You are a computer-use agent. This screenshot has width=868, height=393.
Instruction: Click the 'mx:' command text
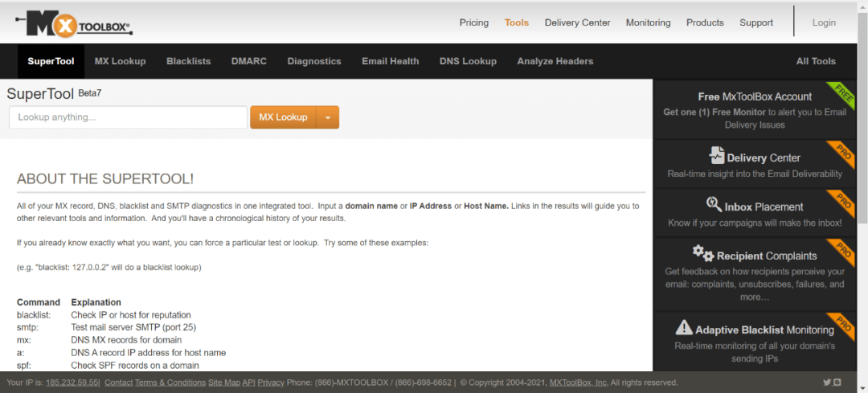click(x=23, y=340)
